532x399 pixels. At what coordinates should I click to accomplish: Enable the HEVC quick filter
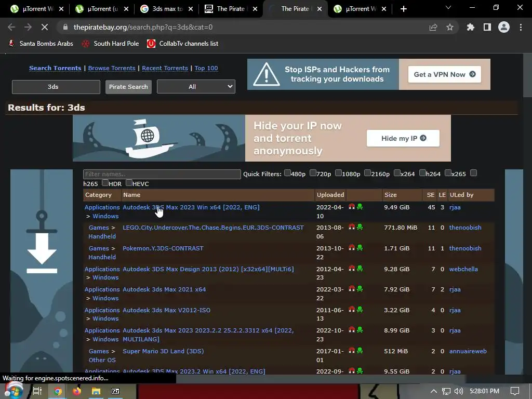coord(129,183)
